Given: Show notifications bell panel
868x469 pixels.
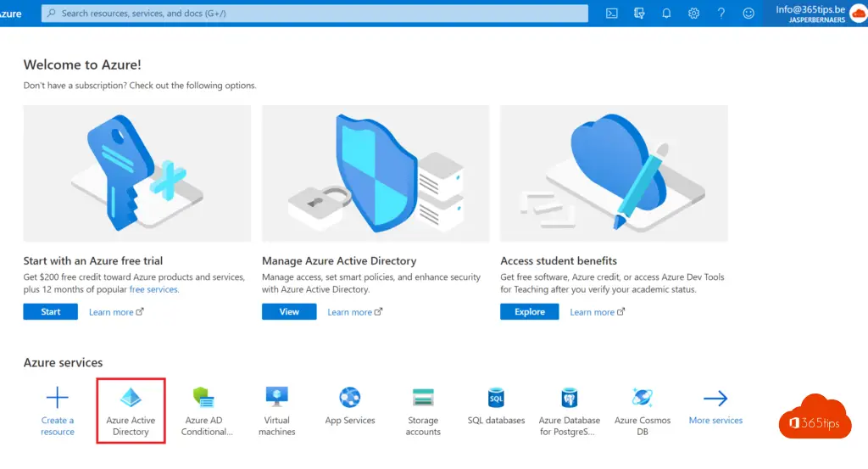Looking at the screenshot, I should (666, 14).
